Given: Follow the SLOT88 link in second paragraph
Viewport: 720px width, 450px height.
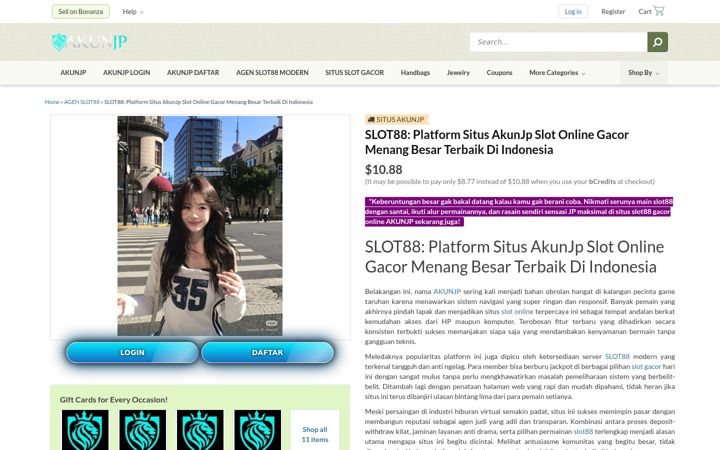Looking at the screenshot, I should [x=617, y=356].
